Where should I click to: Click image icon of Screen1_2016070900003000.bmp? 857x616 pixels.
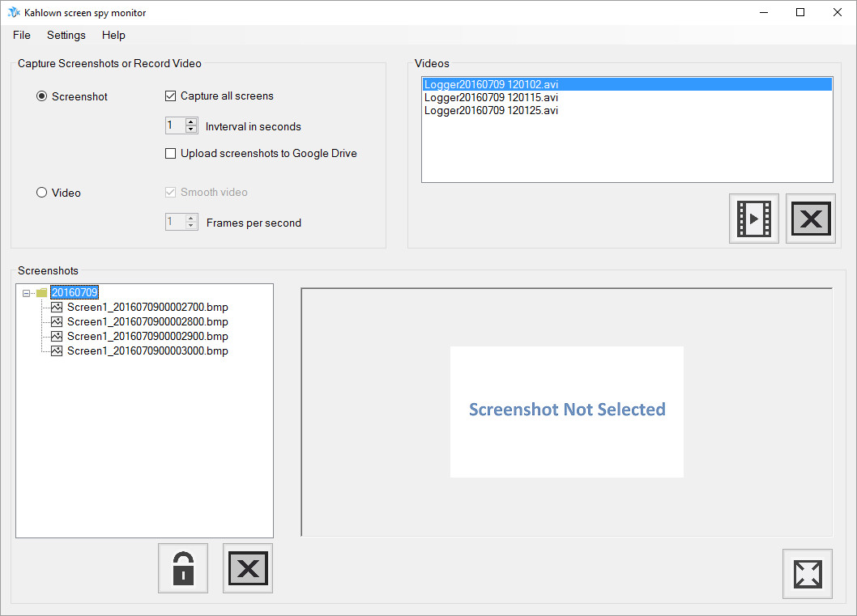coord(57,350)
